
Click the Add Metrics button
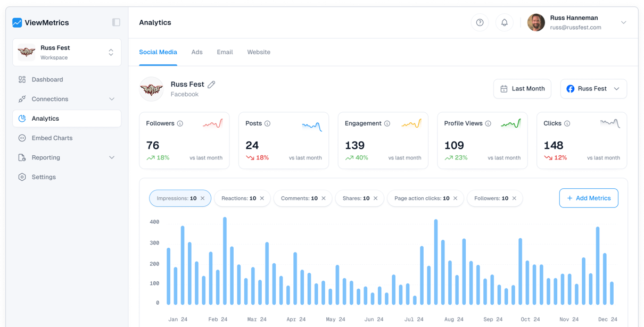tap(589, 198)
